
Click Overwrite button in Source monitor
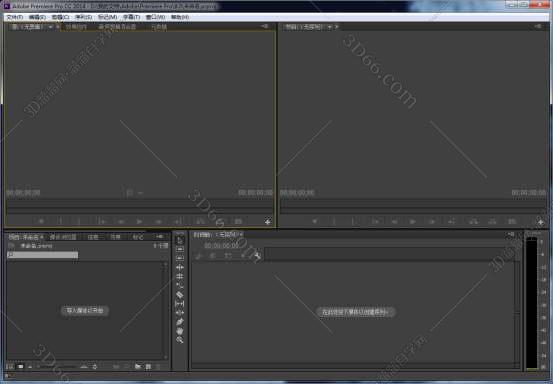click(x=219, y=221)
